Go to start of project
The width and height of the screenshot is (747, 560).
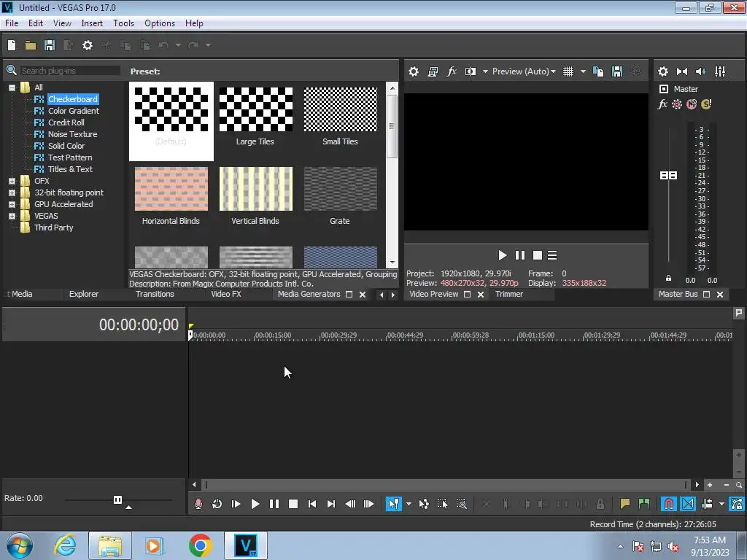click(x=312, y=504)
